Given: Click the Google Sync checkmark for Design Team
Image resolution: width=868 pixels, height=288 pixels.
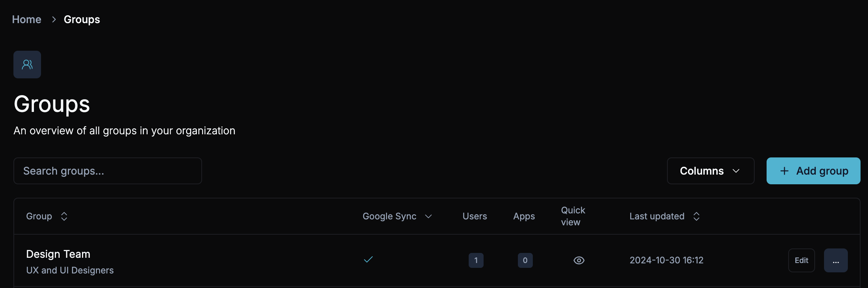Looking at the screenshot, I should point(368,260).
